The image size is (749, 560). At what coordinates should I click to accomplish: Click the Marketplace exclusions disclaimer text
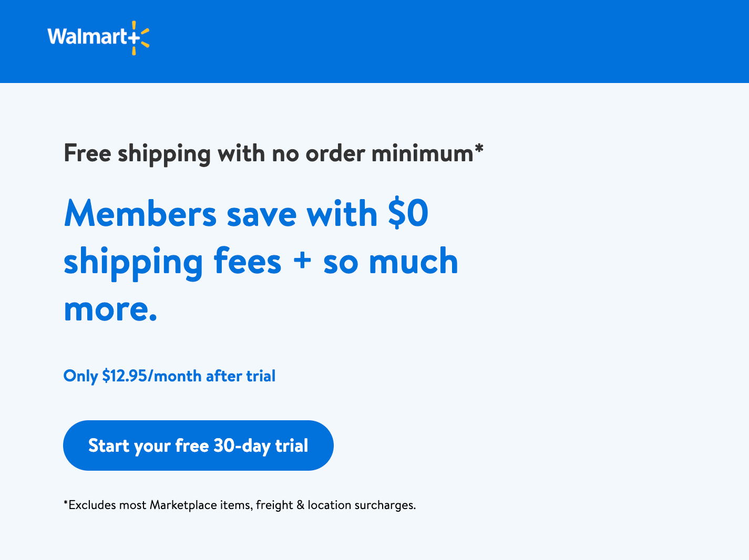(x=240, y=505)
